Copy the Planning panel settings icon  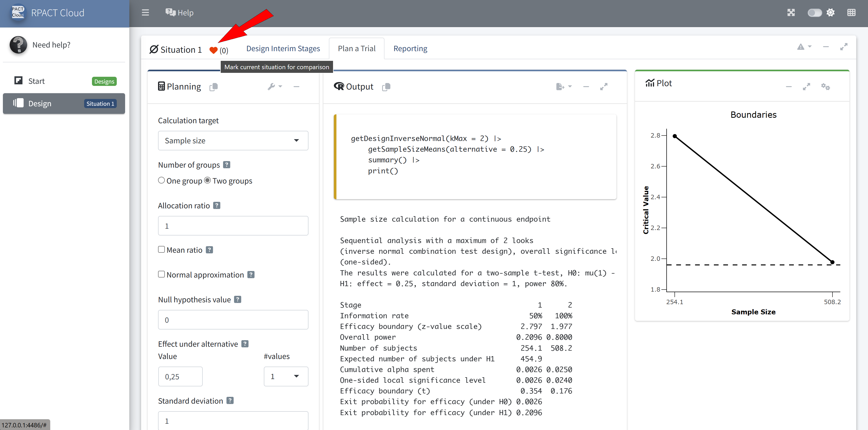pyautogui.click(x=214, y=87)
